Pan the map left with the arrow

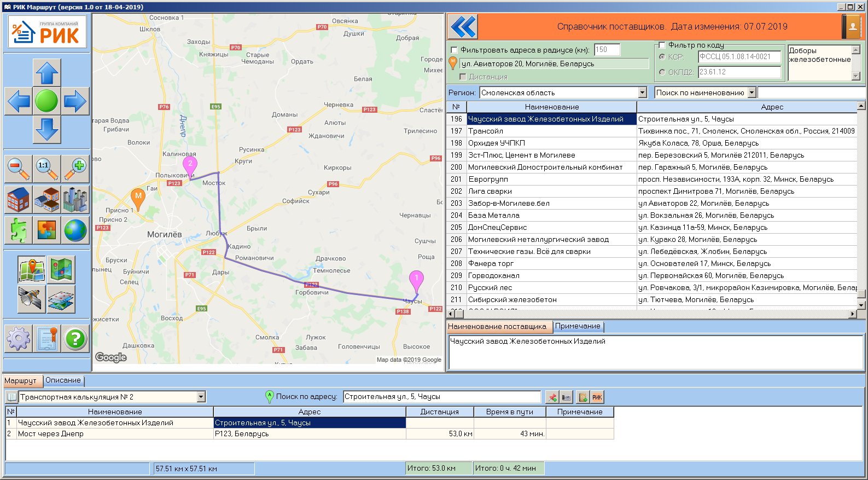[x=18, y=101]
